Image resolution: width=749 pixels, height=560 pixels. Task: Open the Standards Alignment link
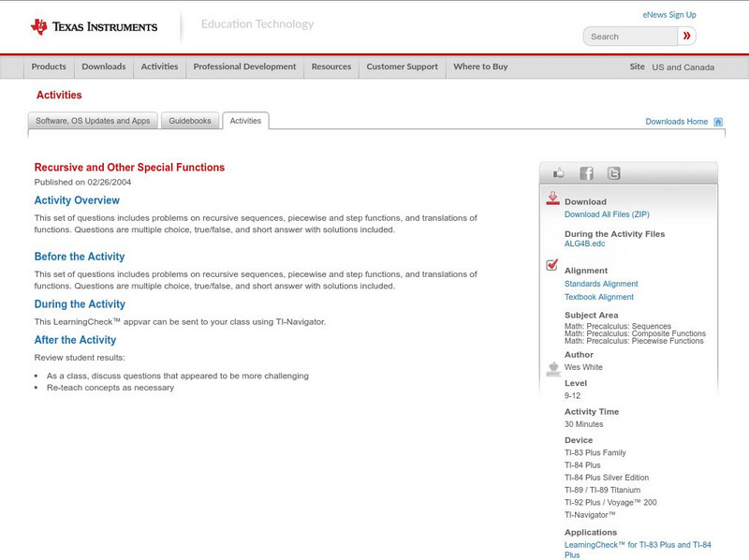(601, 284)
